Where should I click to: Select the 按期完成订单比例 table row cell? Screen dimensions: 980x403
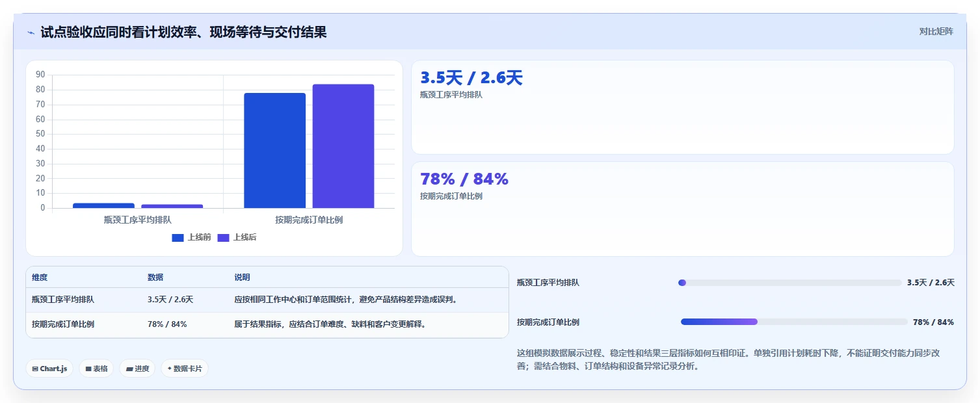point(63,324)
